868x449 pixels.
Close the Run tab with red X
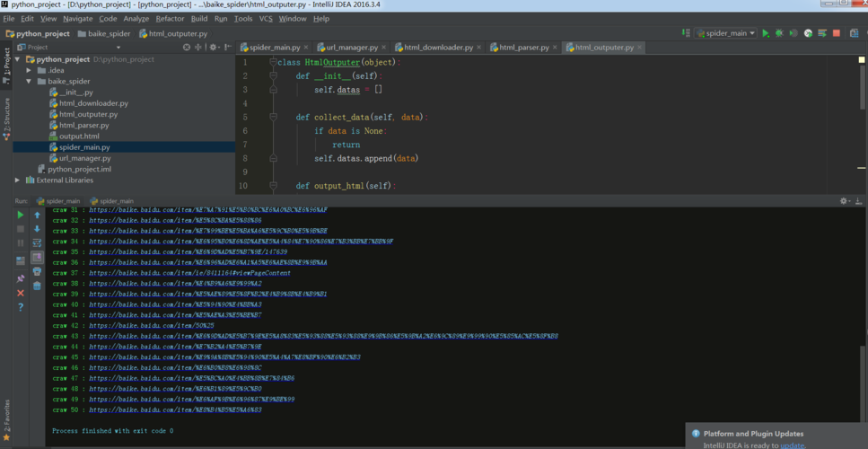(21, 293)
